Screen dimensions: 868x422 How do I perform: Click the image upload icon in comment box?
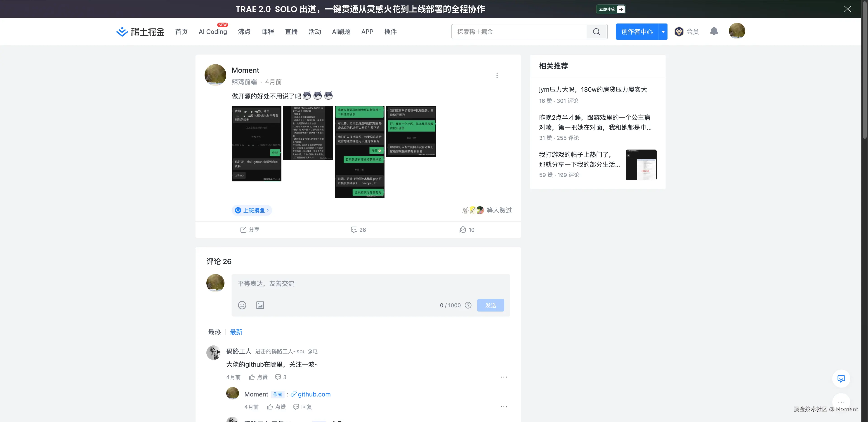pos(260,305)
